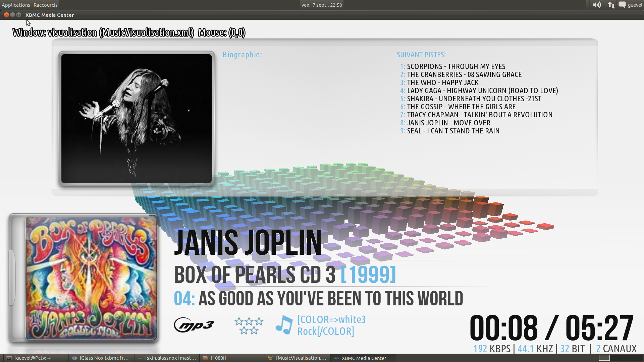Click the album year [1999]

pos(368,275)
